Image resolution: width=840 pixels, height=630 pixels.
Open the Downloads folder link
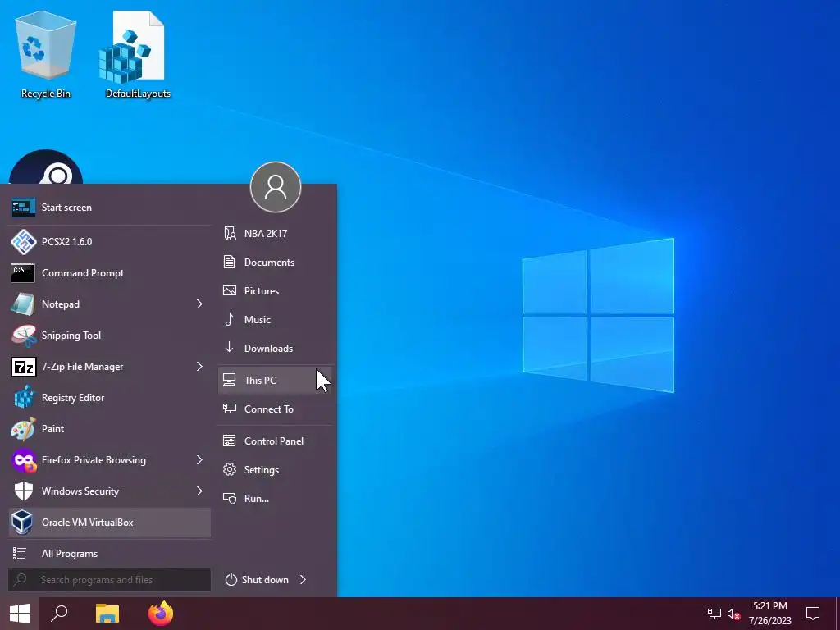tap(275, 348)
